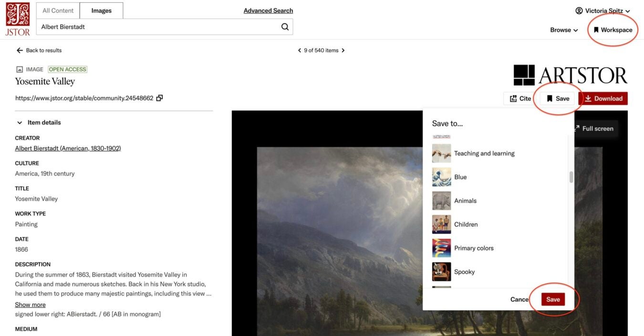Collapse the Item details section
This screenshot has width=644, height=336.
coord(19,122)
